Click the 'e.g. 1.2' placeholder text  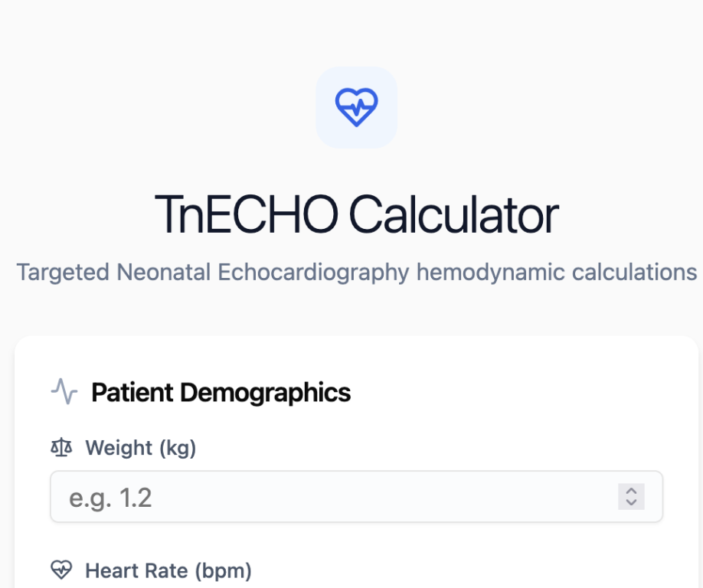point(110,498)
